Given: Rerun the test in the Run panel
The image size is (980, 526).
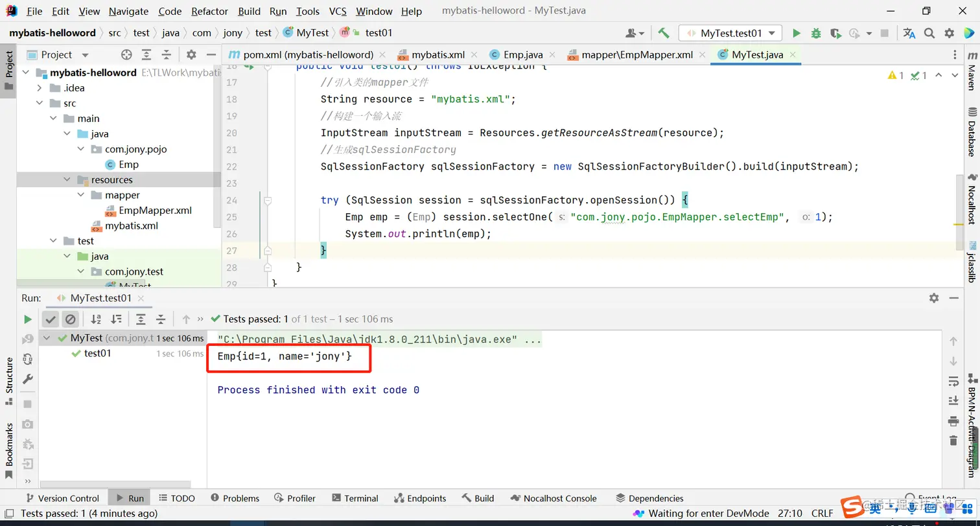Looking at the screenshot, I should coord(27,319).
